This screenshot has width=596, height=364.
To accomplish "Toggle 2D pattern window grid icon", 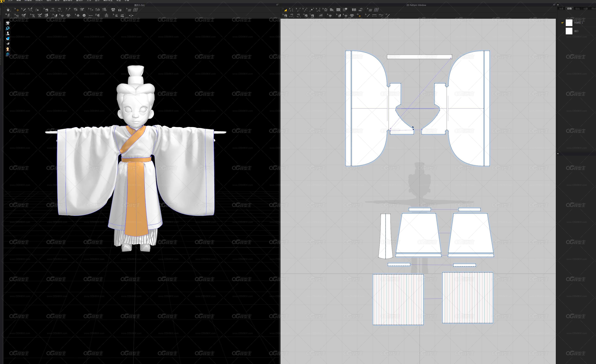I will 377,10.
